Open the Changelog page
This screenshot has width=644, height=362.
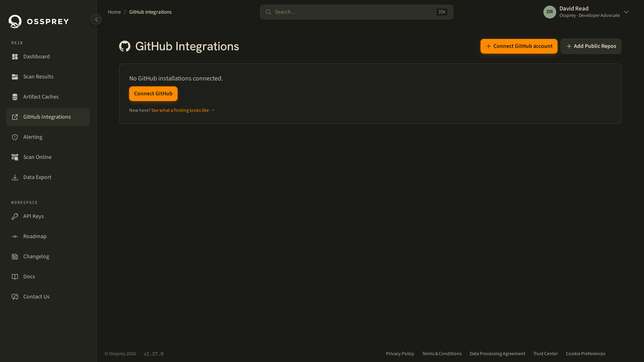click(x=48, y=257)
